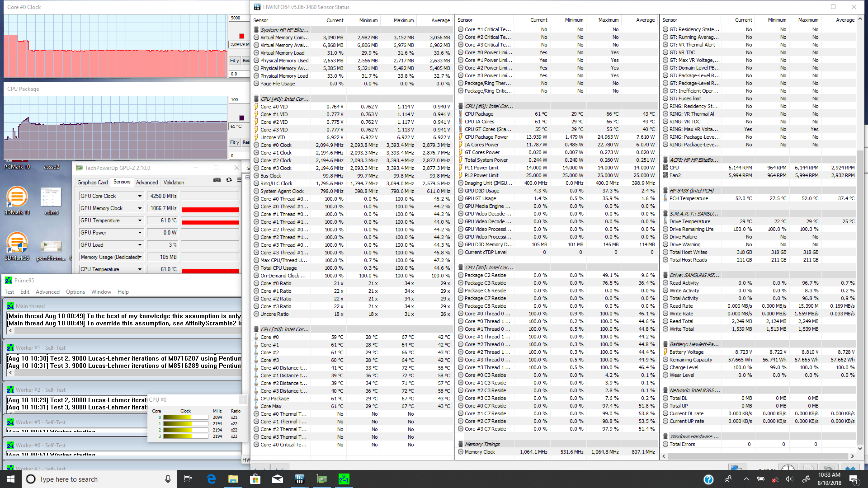Open the Microsoft Edge taskbar icon
The image size is (868, 488).
(x=211, y=479)
